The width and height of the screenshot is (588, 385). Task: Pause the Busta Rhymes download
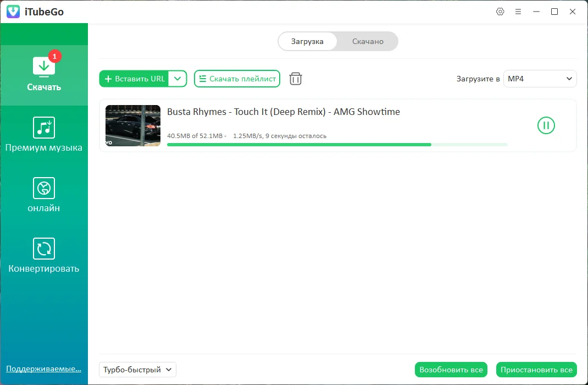(546, 125)
